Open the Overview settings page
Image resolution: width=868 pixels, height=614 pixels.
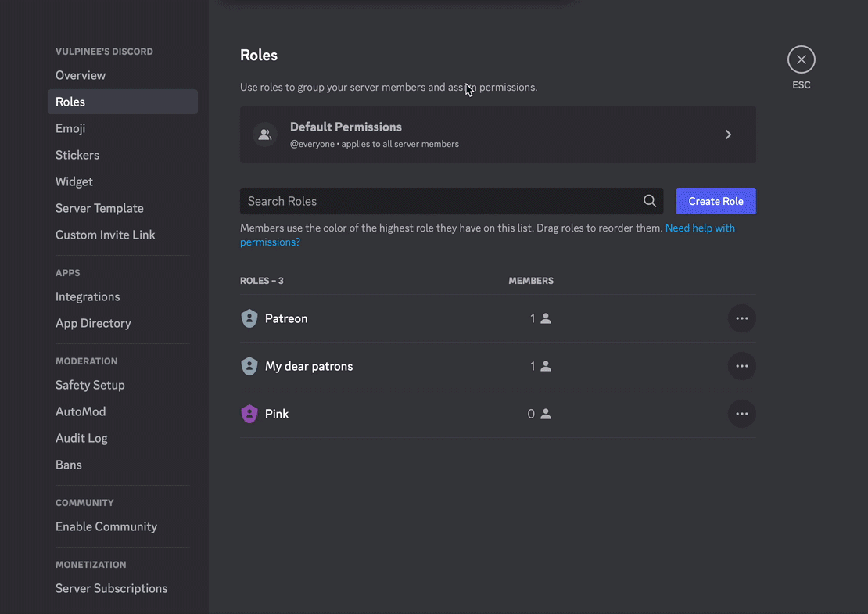(81, 75)
